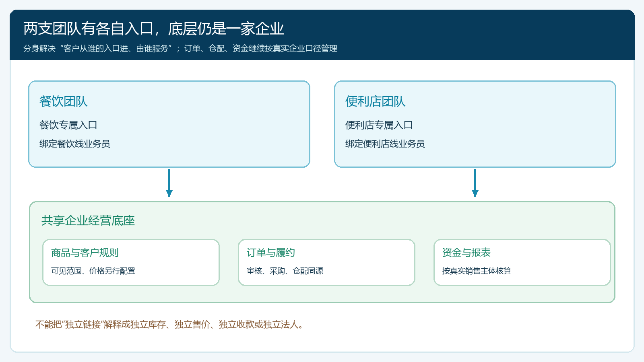Select the 餐饮团队 heading
This screenshot has height=362, width=644.
tap(64, 101)
